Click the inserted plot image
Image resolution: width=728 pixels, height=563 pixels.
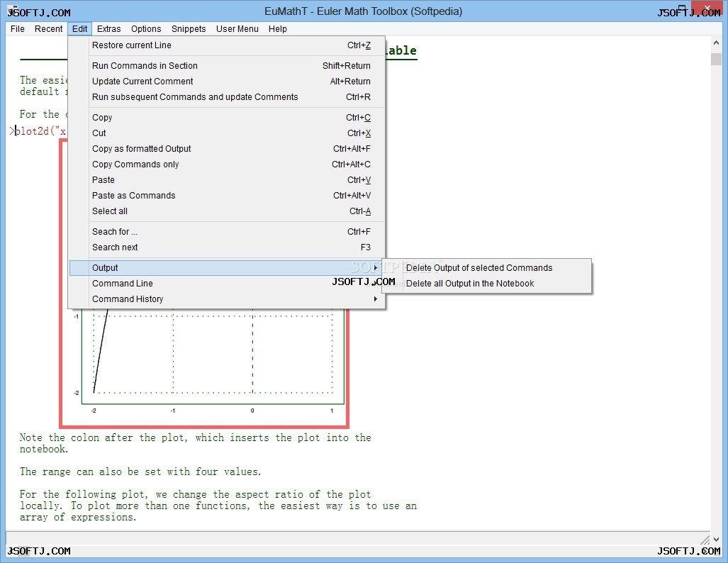pyautogui.click(x=204, y=367)
